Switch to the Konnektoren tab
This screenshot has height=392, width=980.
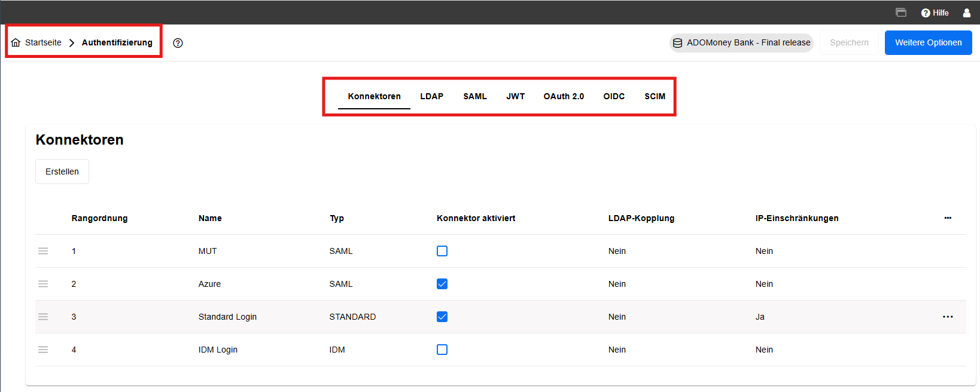tap(375, 96)
